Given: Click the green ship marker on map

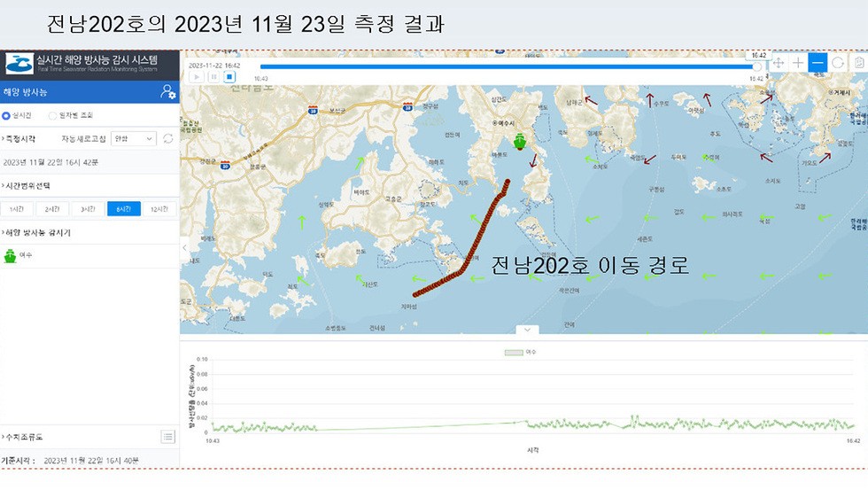Looking at the screenshot, I should pos(520,141).
